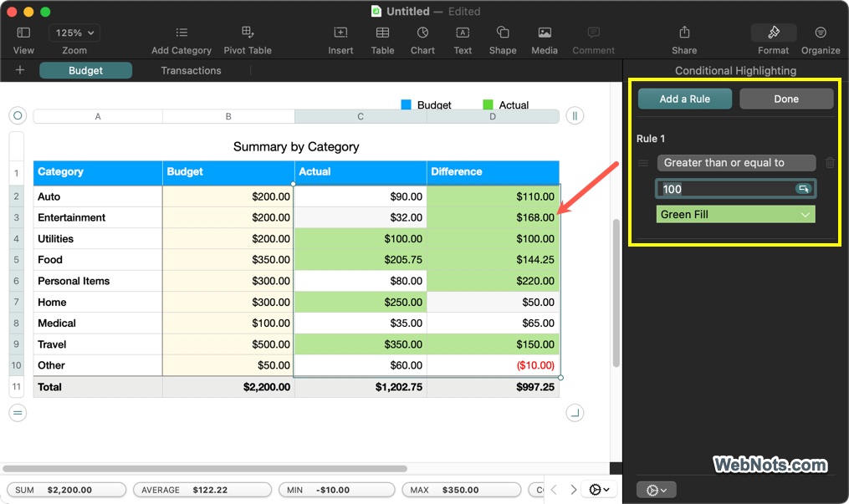Image resolution: width=849 pixels, height=504 pixels.
Task: Select column B header
Action: click(228, 116)
